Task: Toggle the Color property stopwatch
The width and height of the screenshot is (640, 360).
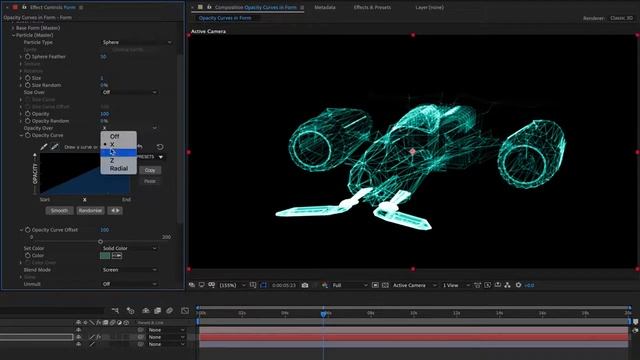Action: 28,256
